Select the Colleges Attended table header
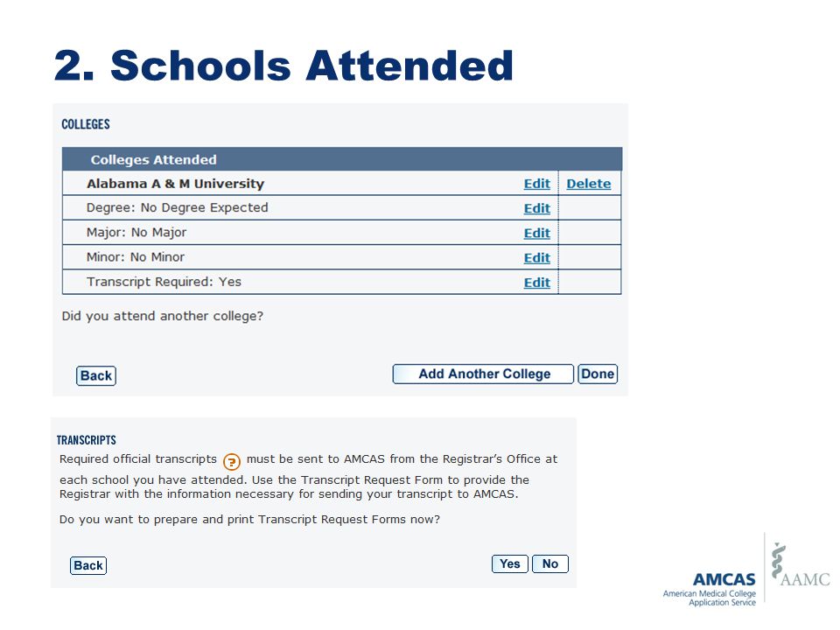This screenshot has width=840, height=630. click(x=342, y=159)
